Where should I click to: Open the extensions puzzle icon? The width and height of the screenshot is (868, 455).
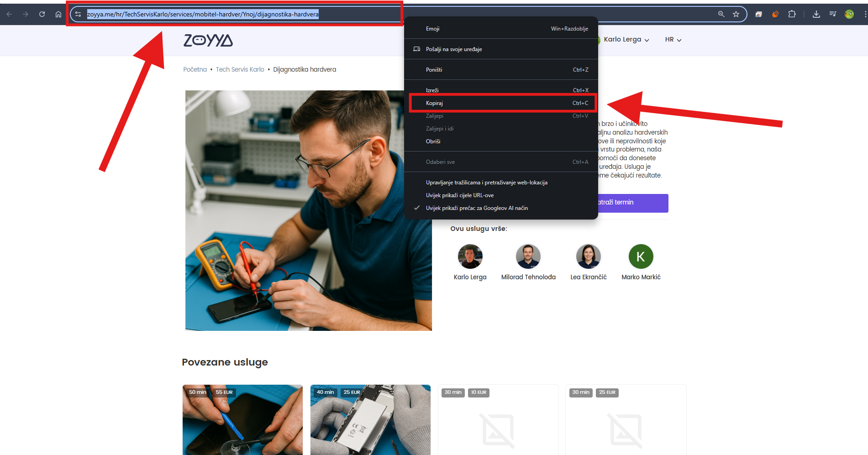[792, 14]
